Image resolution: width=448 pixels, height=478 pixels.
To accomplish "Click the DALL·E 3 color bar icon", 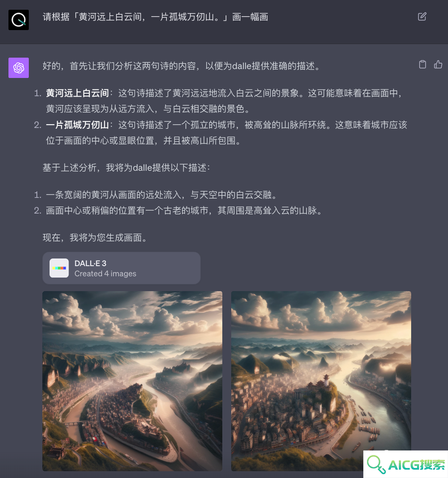I will pos(59,268).
